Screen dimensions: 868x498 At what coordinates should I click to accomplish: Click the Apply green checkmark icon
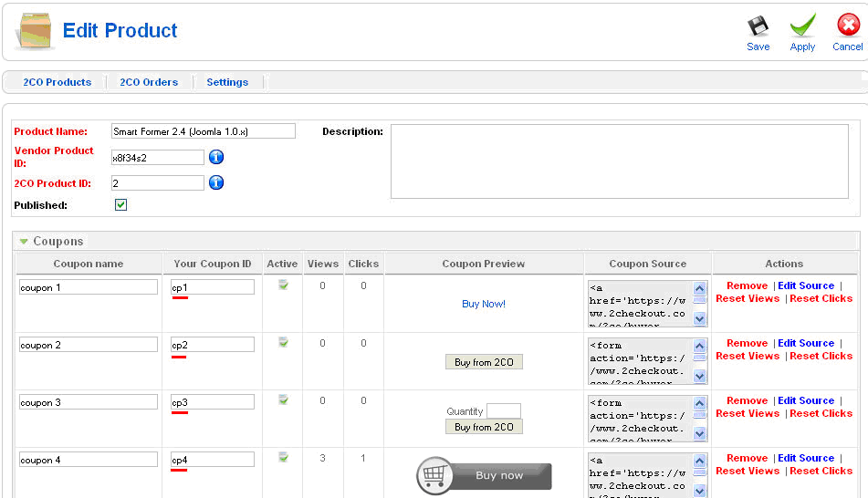click(x=802, y=26)
